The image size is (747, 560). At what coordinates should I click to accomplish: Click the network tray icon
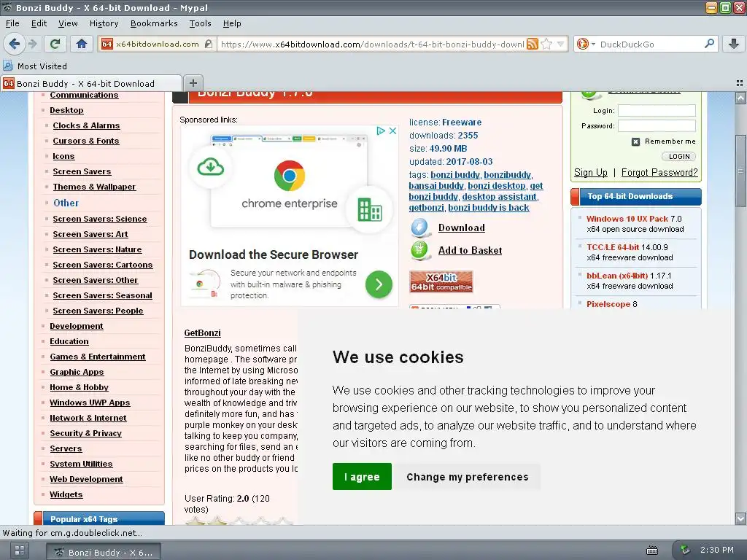coord(685,550)
